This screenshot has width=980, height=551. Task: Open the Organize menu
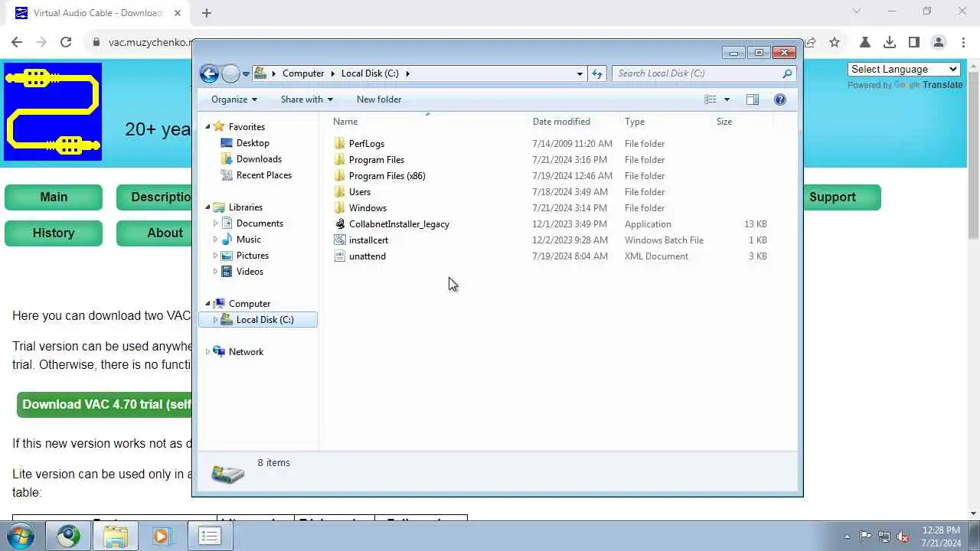tap(234, 99)
